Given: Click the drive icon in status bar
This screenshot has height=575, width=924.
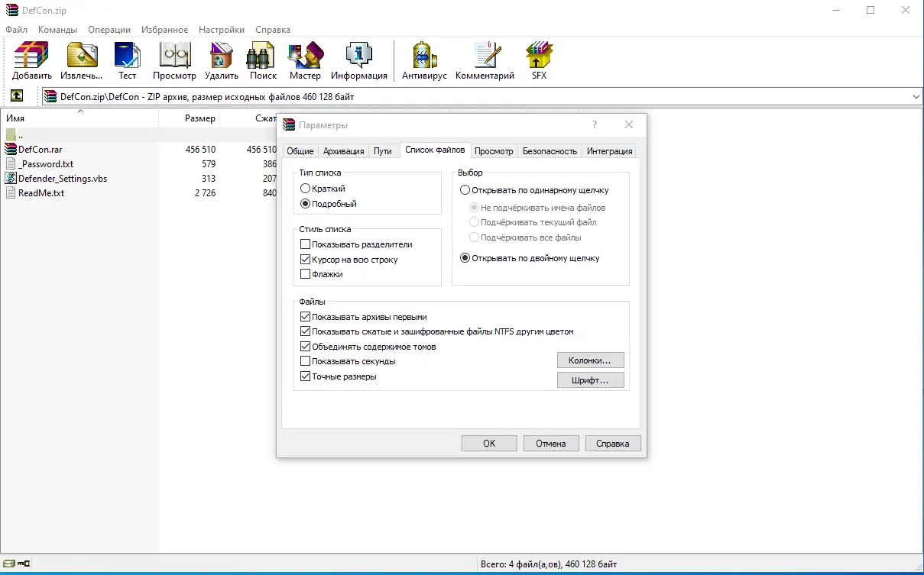Looking at the screenshot, I should tap(8, 564).
